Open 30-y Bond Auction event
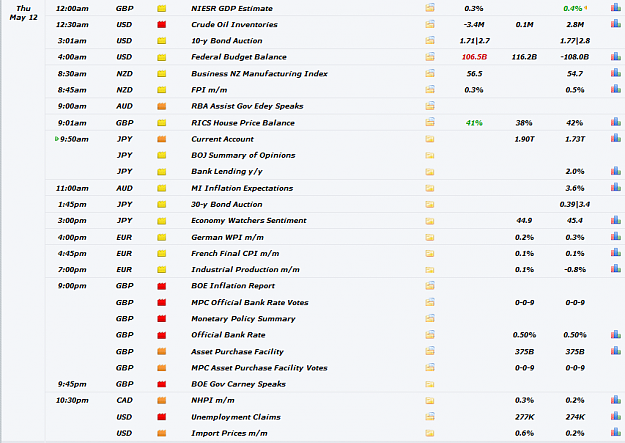This screenshot has height=443, width=625. (227, 205)
